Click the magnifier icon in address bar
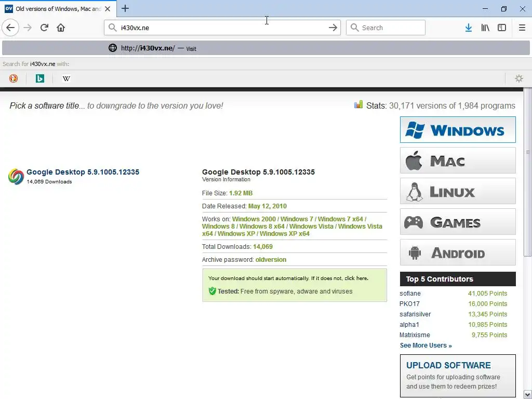Viewport: 532px width, 399px height. (x=113, y=28)
